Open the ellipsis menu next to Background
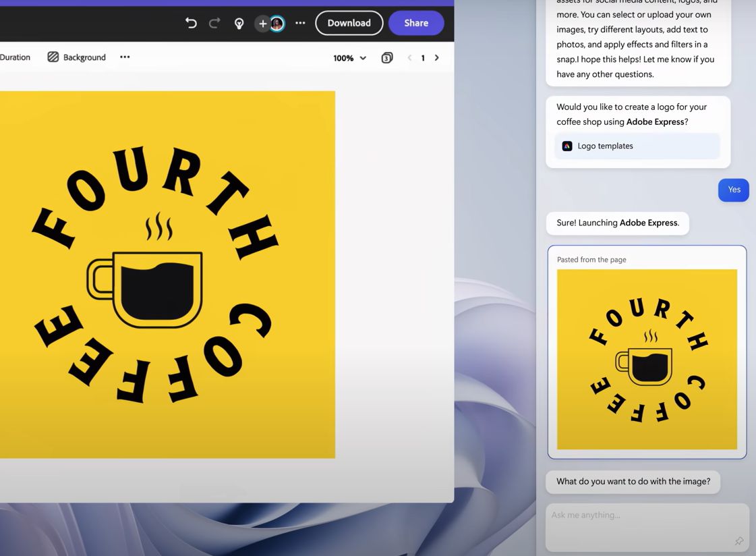Viewport: 756px width, 556px height. coord(125,57)
